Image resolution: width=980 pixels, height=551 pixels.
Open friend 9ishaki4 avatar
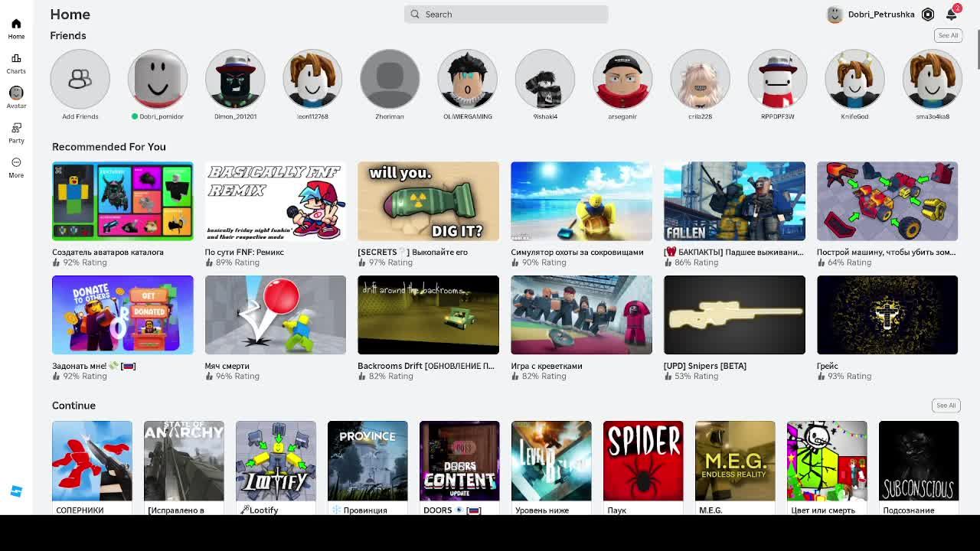click(x=545, y=79)
